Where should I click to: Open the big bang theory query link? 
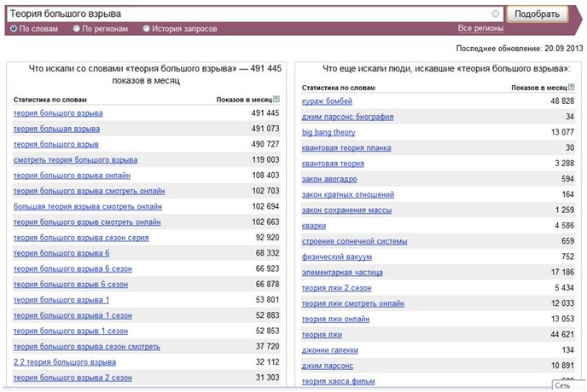click(328, 132)
